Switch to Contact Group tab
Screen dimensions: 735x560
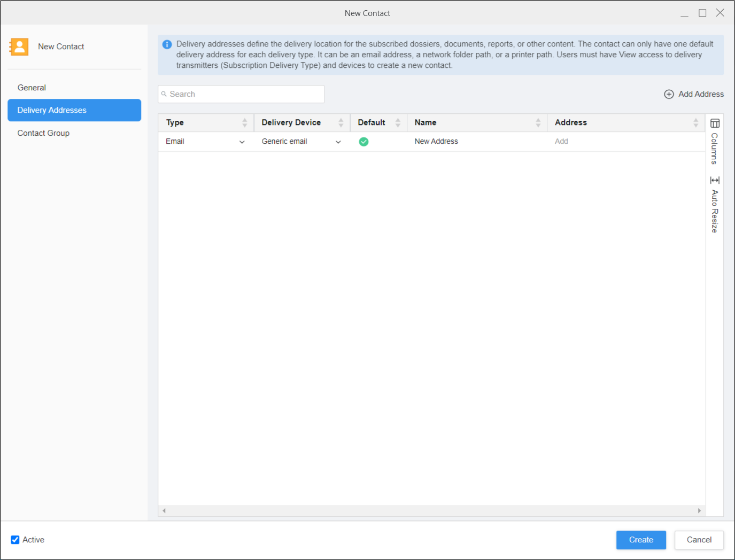pyautogui.click(x=43, y=133)
